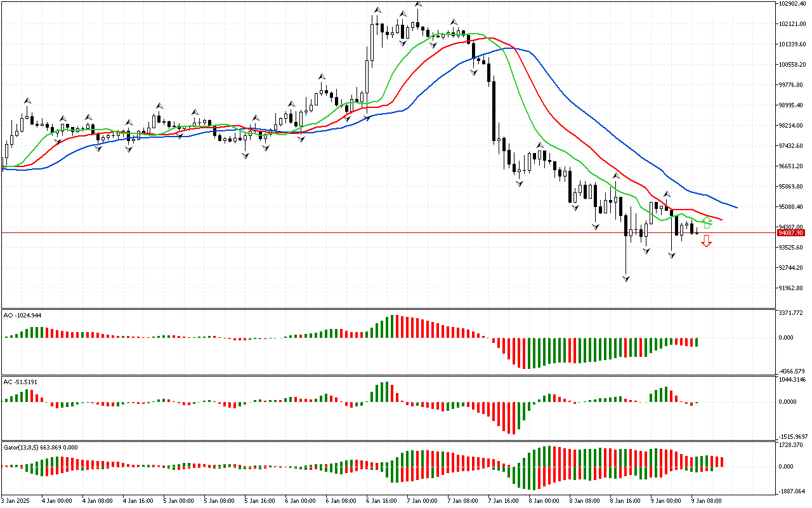Click the AC scale value -1515.9697
This screenshot has height=508, width=812.
click(793, 437)
